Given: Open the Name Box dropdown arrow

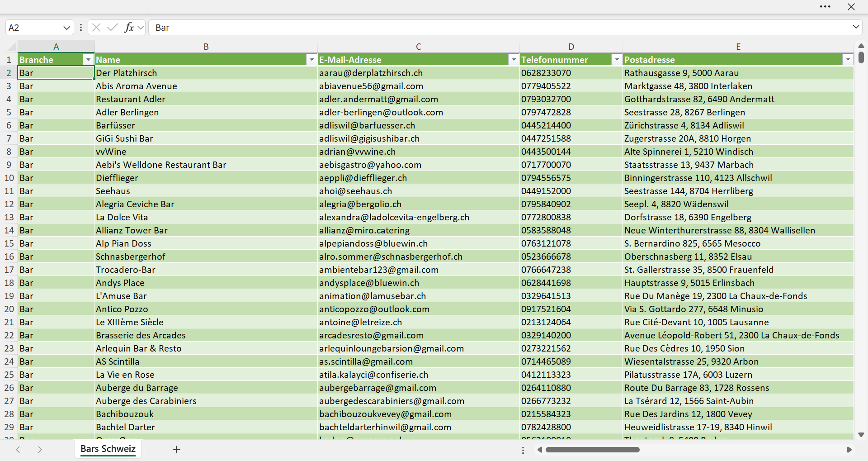Looking at the screenshot, I should point(66,28).
